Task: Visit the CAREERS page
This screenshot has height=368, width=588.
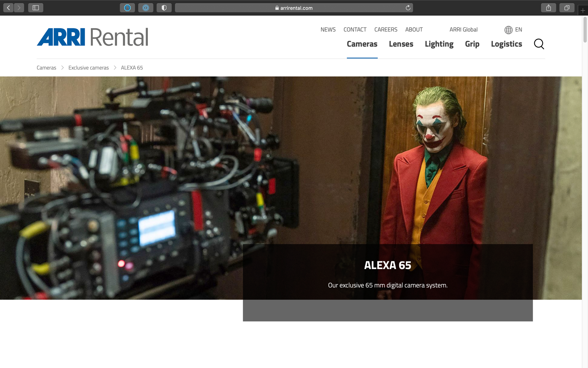Action: click(x=386, y=30)
